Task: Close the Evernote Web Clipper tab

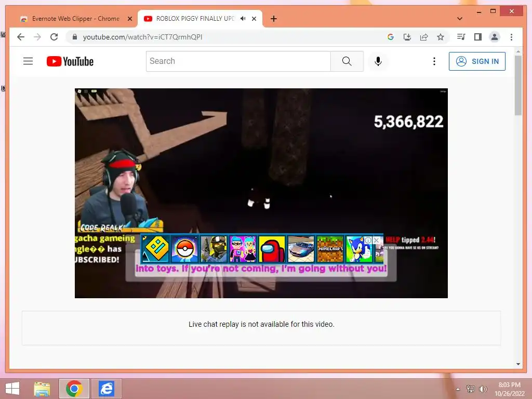Action: [x=130, y=19]
